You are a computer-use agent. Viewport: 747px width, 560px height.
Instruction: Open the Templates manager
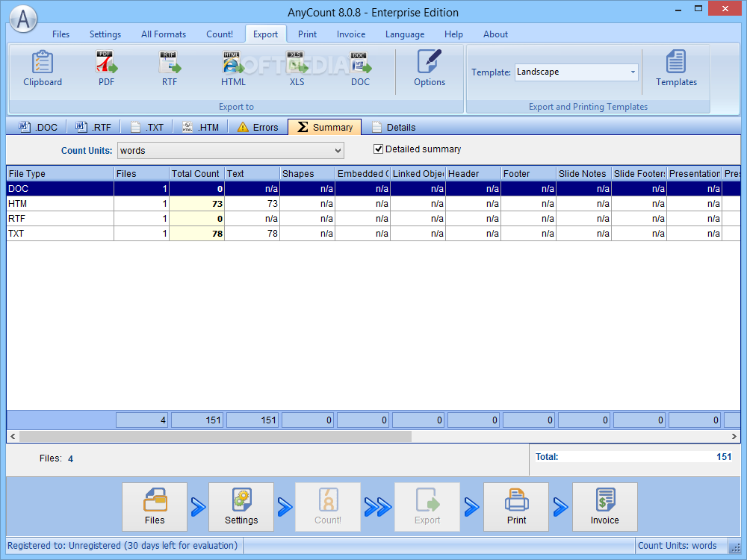pos(676,69)
